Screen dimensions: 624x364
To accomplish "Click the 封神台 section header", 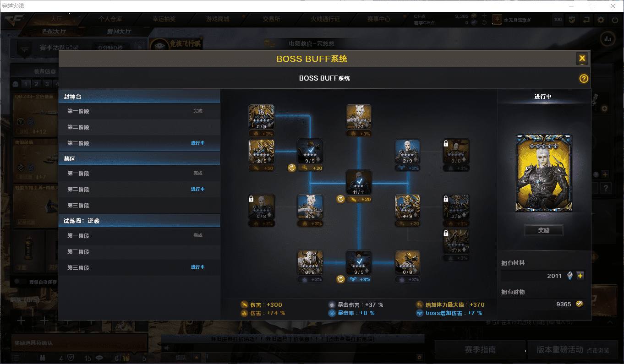I will 139,97.
